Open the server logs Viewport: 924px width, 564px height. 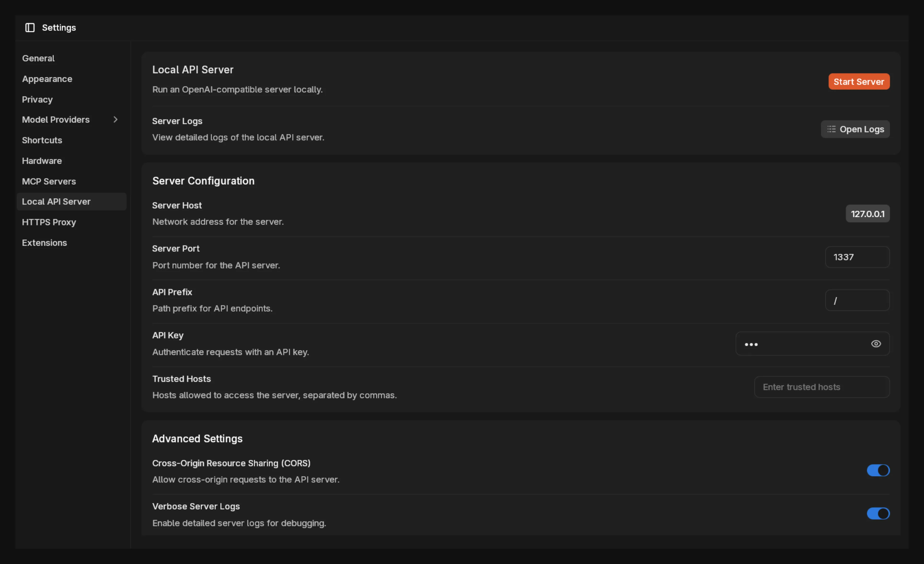[855, 129]
